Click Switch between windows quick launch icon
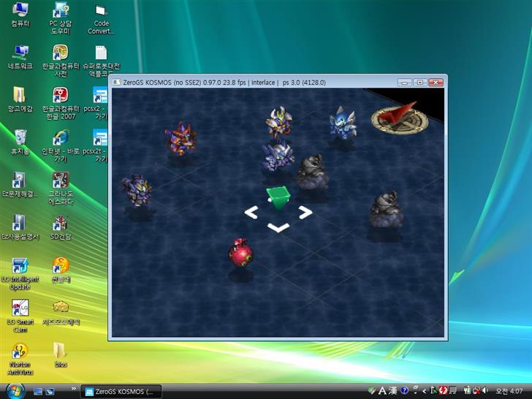Image resolution: width=532 pixels, height=399 pixels. [50, 392]
